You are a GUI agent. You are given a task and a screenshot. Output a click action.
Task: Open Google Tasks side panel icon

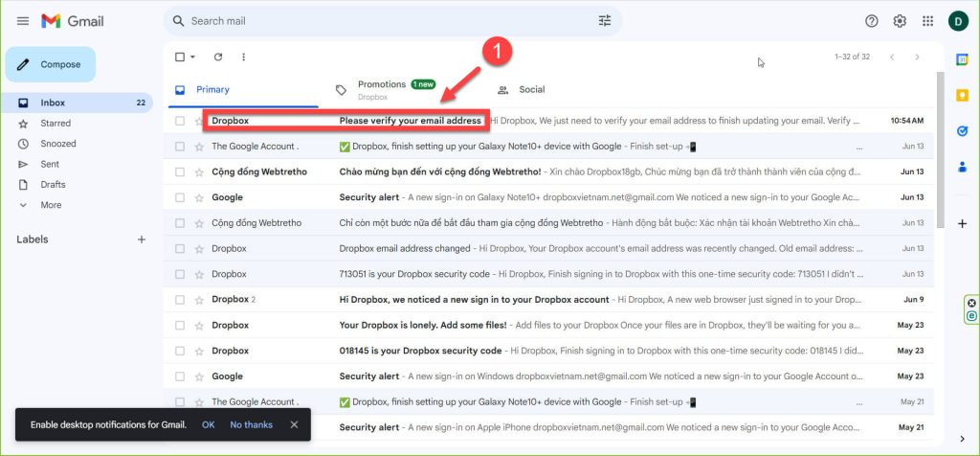pyautogui.click(x=962, y=131)
